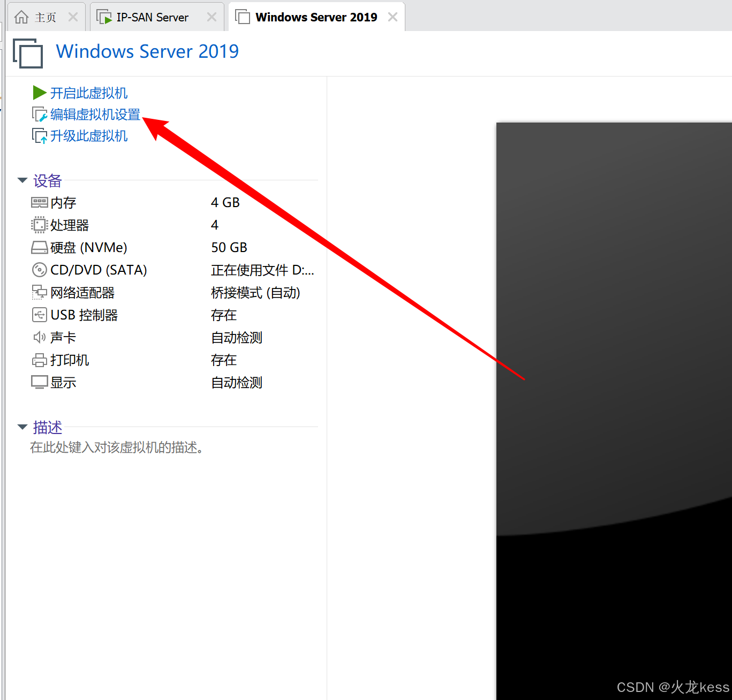732x700 pixels.
Task: Open 开启此虚拟机 power on link
Action: click(x=89, y=93)
